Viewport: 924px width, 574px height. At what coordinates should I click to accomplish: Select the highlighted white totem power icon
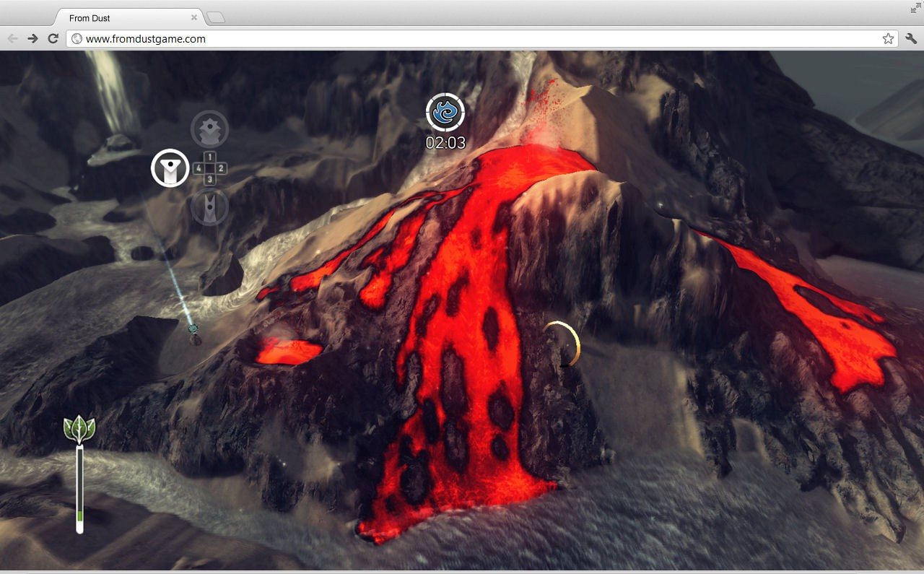(170, 168)
